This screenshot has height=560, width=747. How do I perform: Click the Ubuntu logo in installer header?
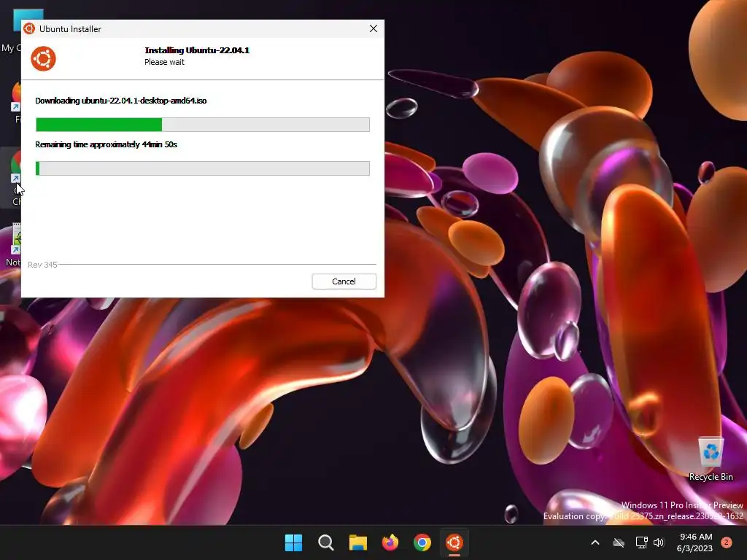click(43, 58)
